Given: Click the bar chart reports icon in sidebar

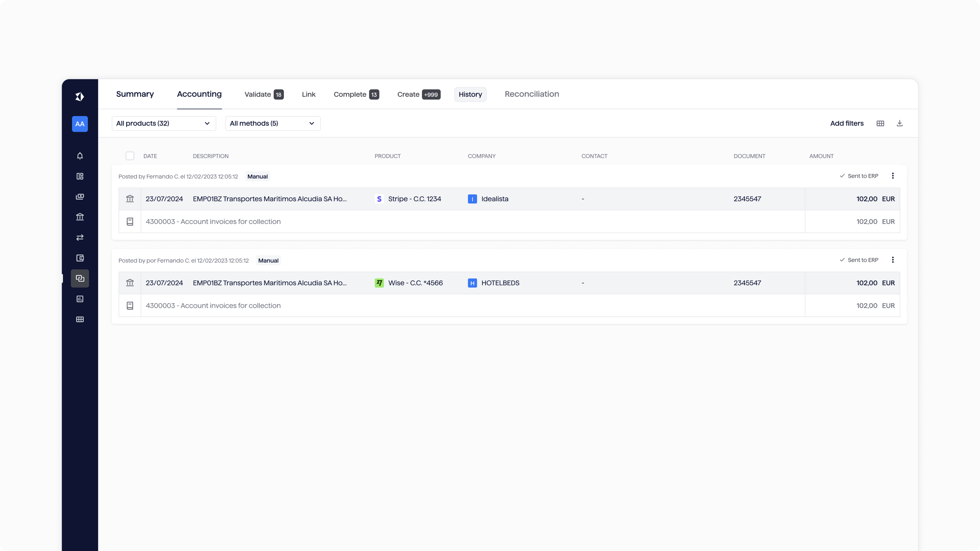Looking at the screenshot, I should tap(80, 299).
